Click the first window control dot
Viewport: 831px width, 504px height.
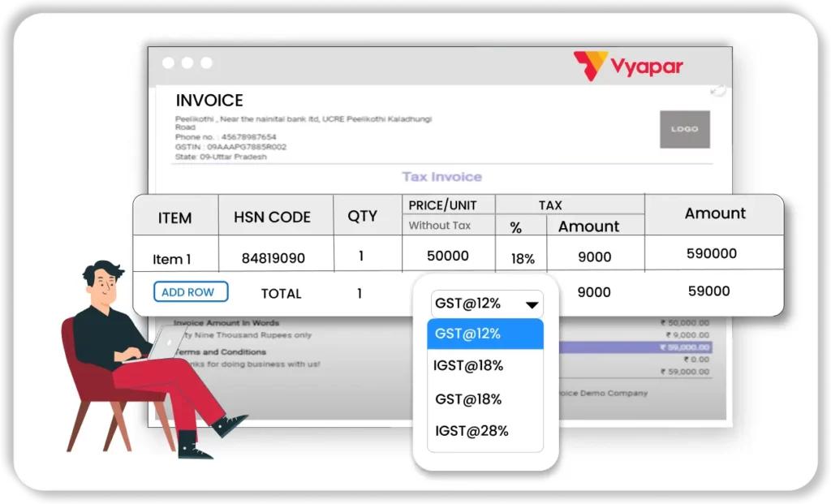point(168,63)
